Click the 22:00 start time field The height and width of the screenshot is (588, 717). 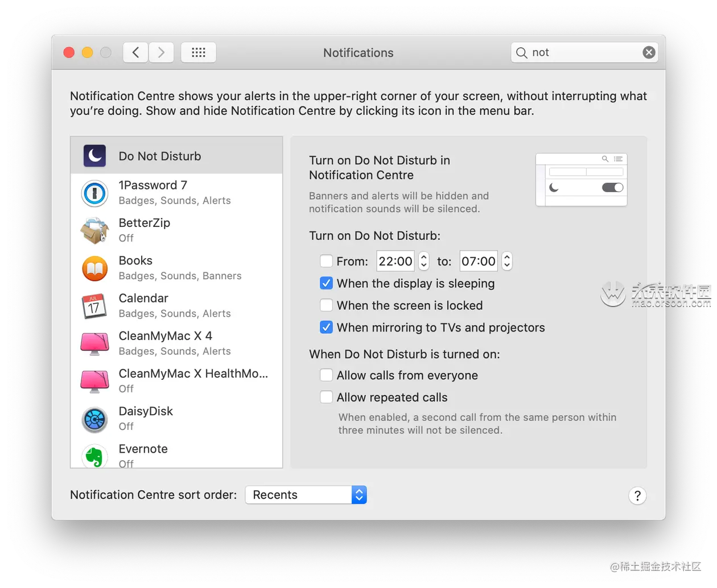(x=395, y=261)
